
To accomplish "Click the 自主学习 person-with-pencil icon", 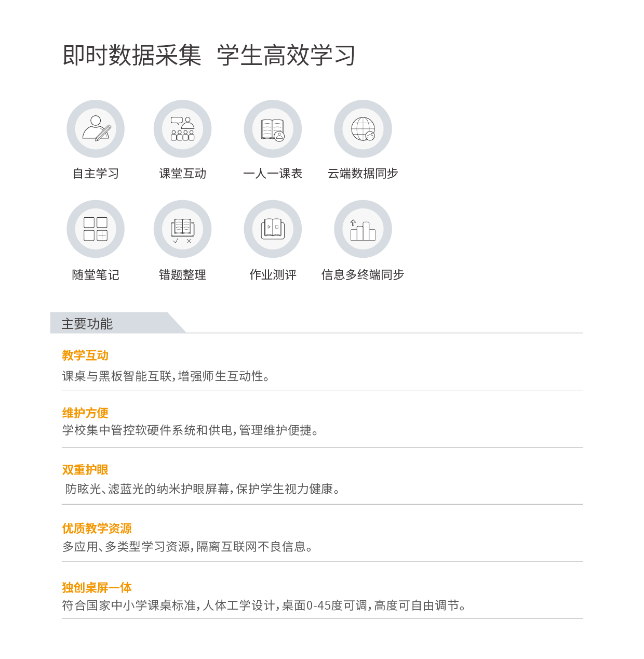I will point(96,129).
